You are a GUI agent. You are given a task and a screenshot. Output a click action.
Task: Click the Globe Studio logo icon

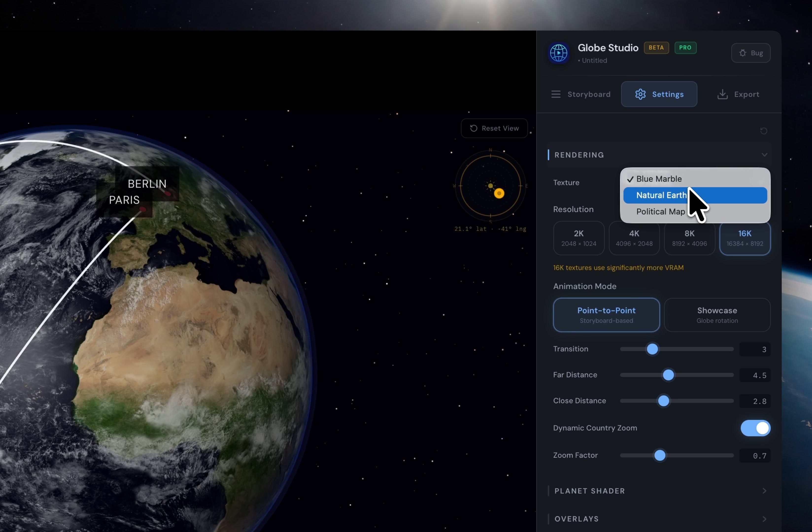click(x=558, y=53)
